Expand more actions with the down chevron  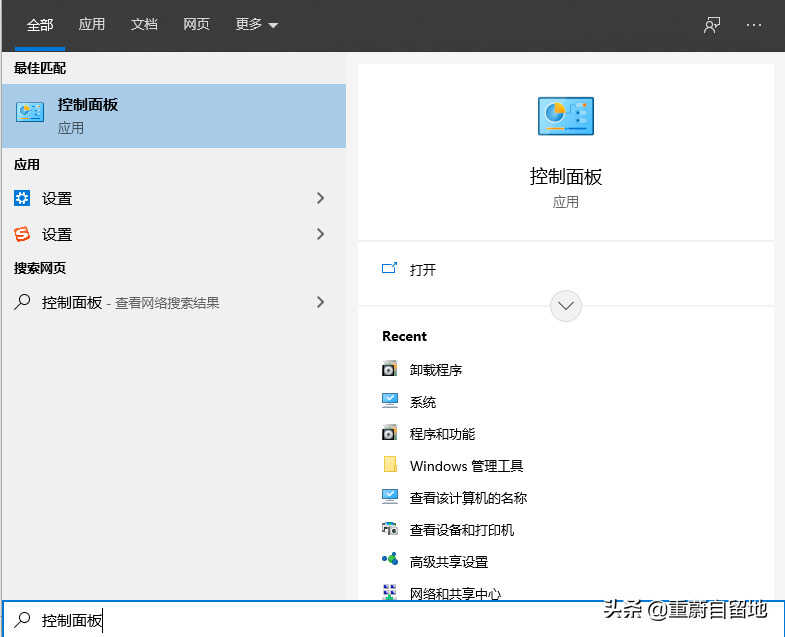tap(565, 305)
